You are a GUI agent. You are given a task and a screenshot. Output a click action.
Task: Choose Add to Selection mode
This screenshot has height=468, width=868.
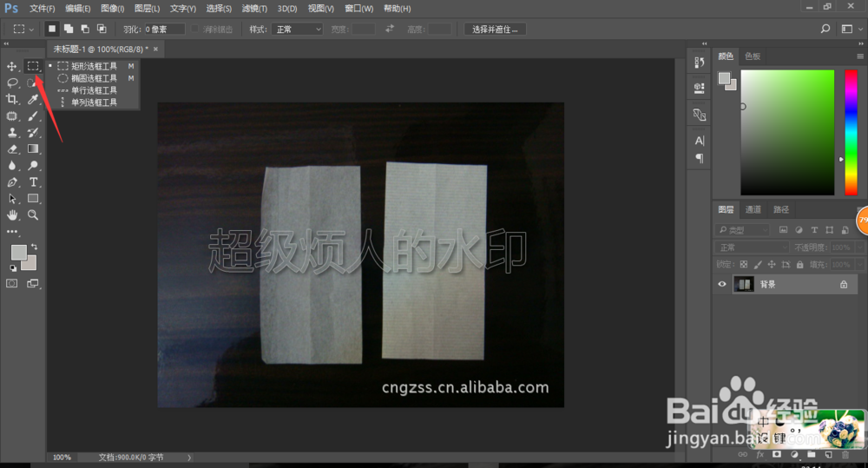click(x=68, y=29)
